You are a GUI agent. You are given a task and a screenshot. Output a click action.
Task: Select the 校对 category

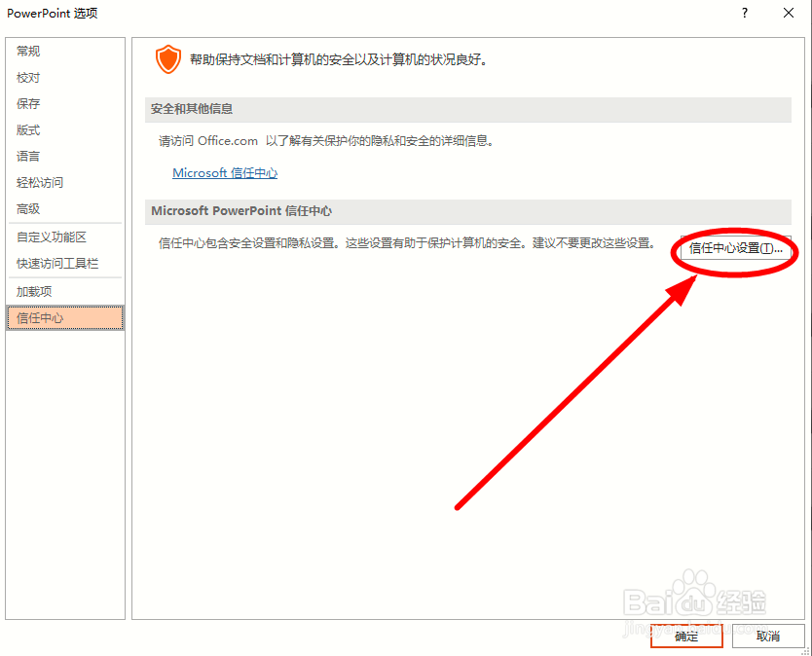(64, 78)
